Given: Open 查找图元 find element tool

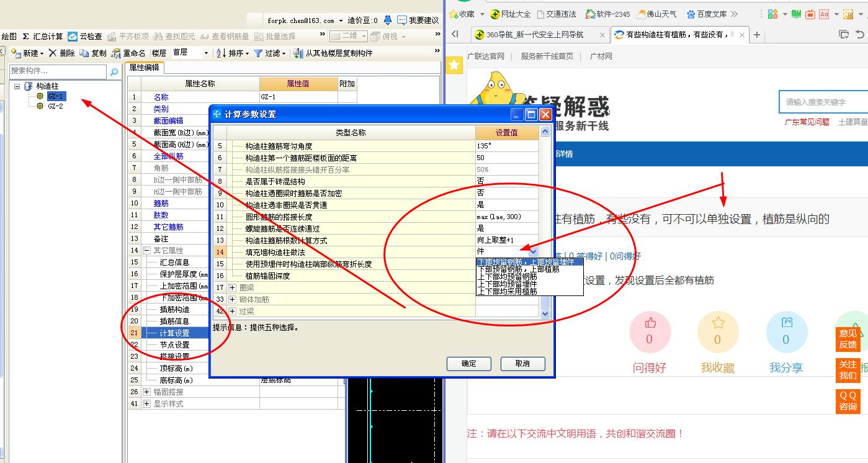Looking at the screenshot, I should pyautogui.click(x=174, y=37).
